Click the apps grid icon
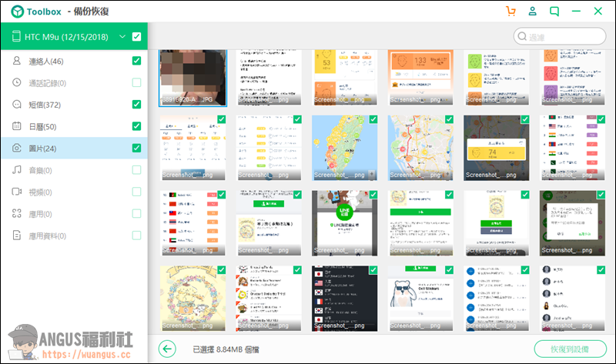616x364 pixels. pos(16,214)
